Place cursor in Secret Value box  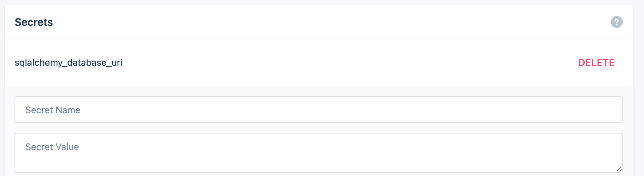(x=318, y=153)
